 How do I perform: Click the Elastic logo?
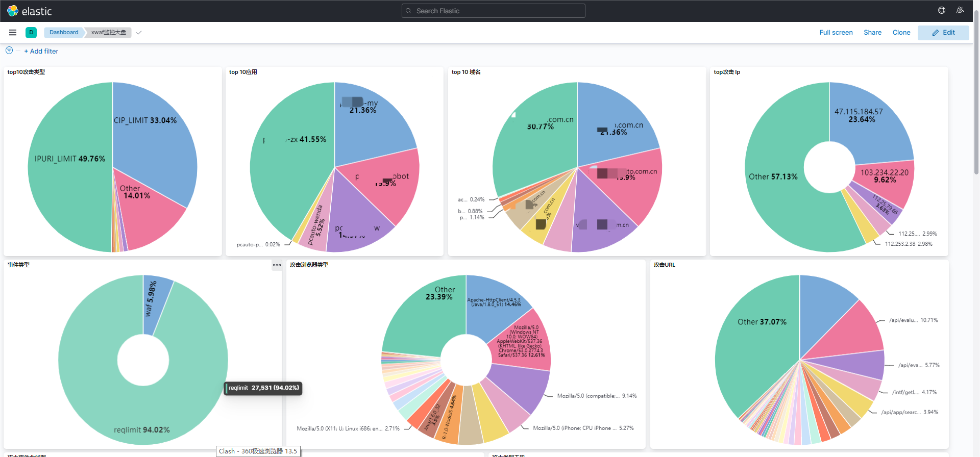pyautogui.click(x=29, y=11)
